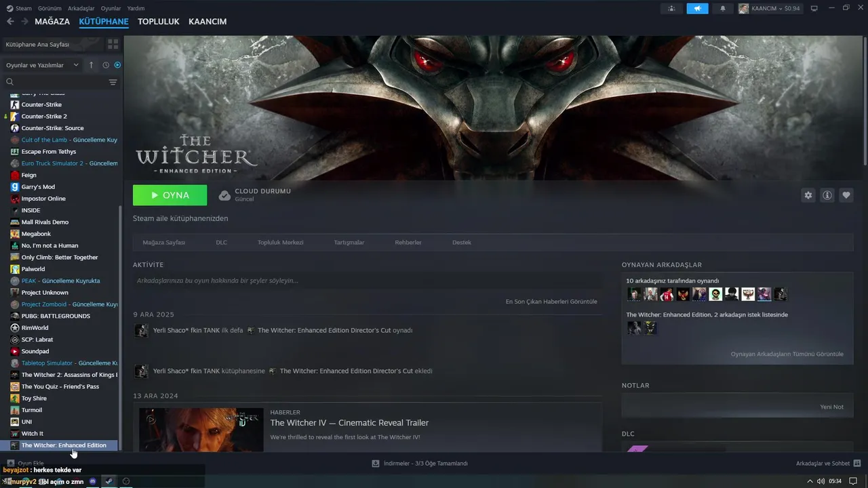The height and width of the screenshot is (488, 868).
Task: Go to the MAĞAZA tab
Action: [x=52, y=22]
